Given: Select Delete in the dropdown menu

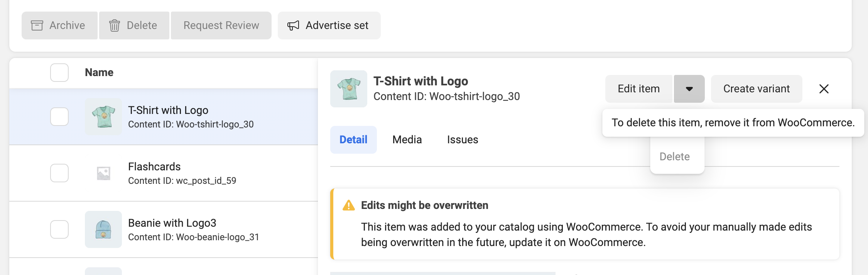Looking at the screenshot, I should (675, 157).
